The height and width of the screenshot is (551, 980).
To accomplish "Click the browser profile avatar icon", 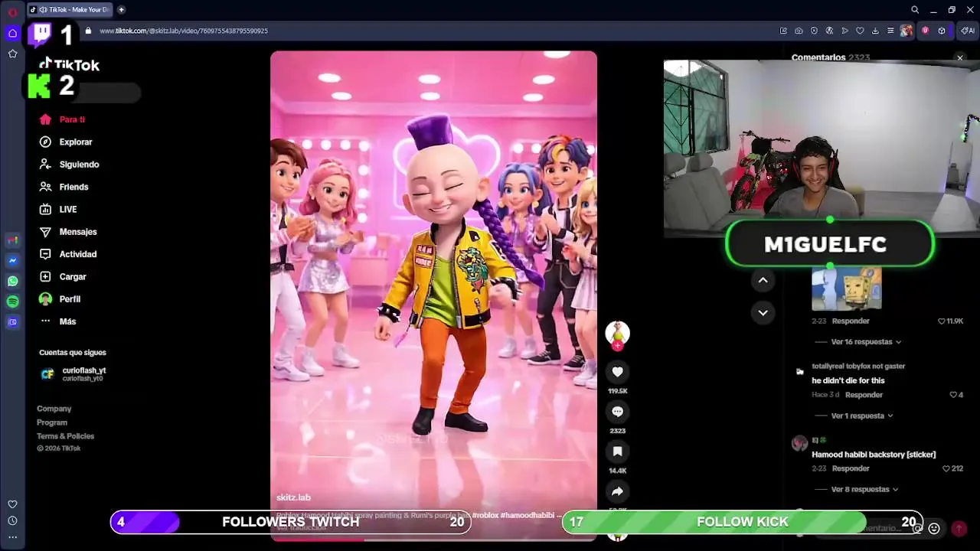I will tap(906, 31).
